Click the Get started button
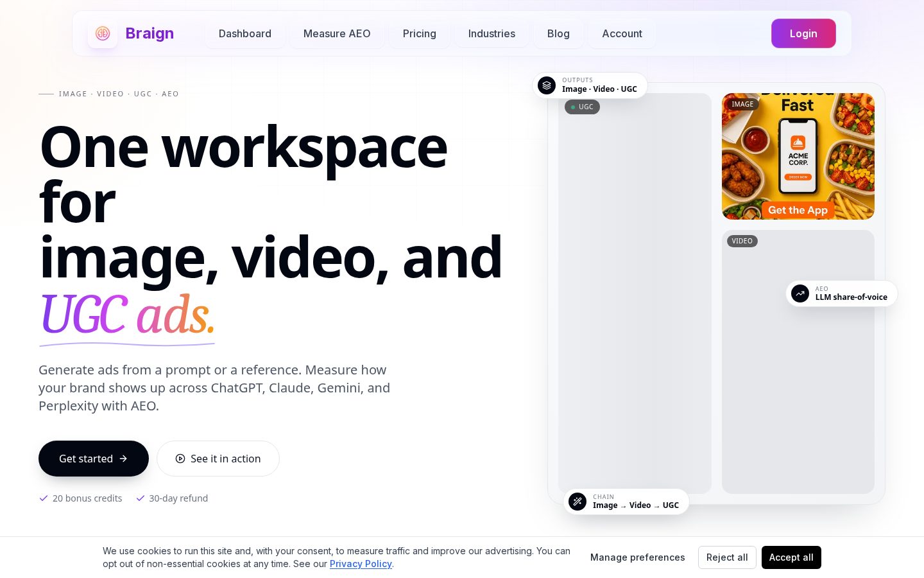 [94, 459]
